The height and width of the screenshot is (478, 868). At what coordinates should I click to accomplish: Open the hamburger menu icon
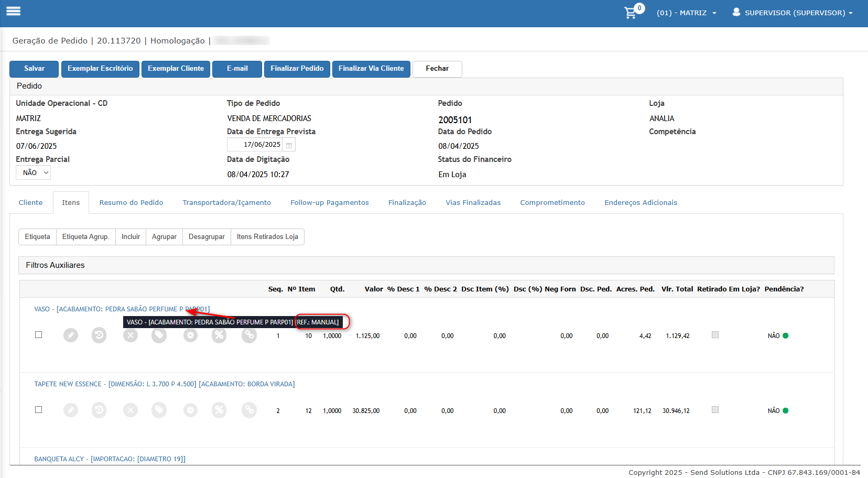pyautogui.click(x=13, y=11)
